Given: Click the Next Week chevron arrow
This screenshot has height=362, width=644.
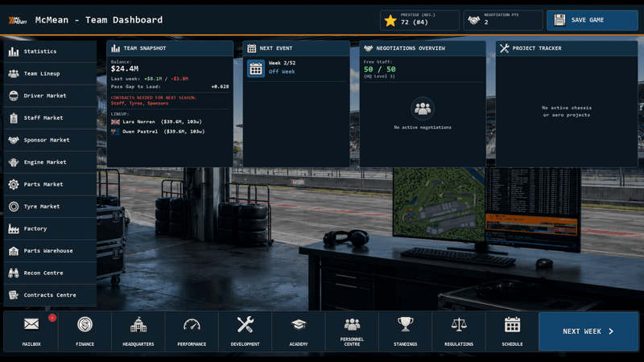Looking at the screenshot, I should [611, 331].
